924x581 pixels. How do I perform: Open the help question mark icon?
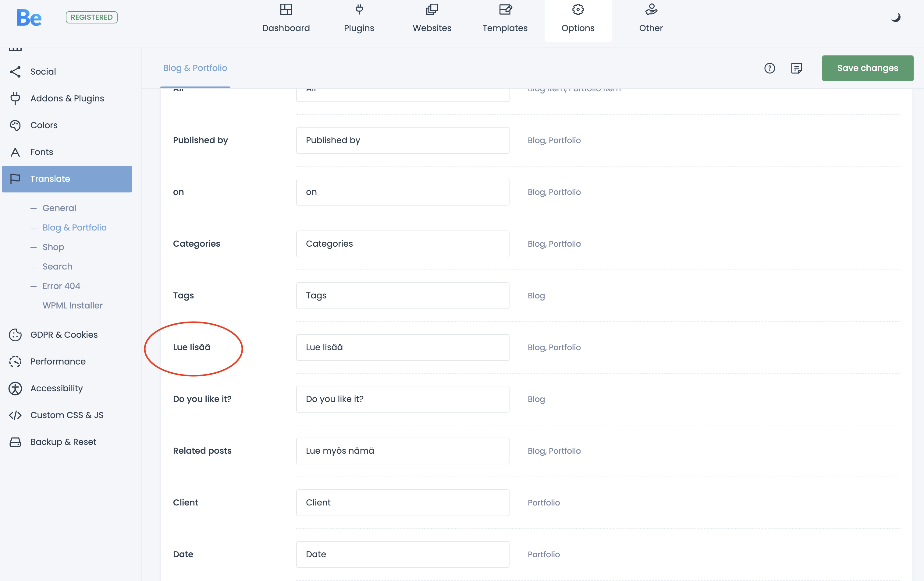[x=769, y=68]
